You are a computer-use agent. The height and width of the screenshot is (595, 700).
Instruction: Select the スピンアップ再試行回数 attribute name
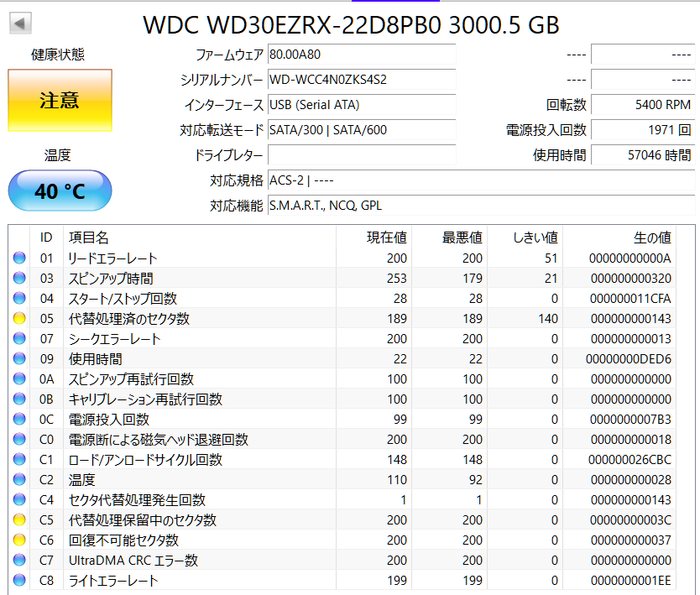[131, 379]
